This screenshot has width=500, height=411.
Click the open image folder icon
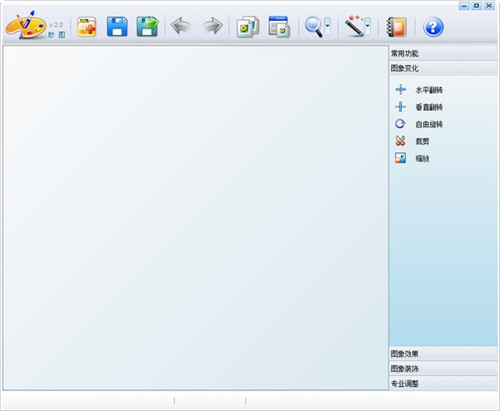click(x=87, y=27)
